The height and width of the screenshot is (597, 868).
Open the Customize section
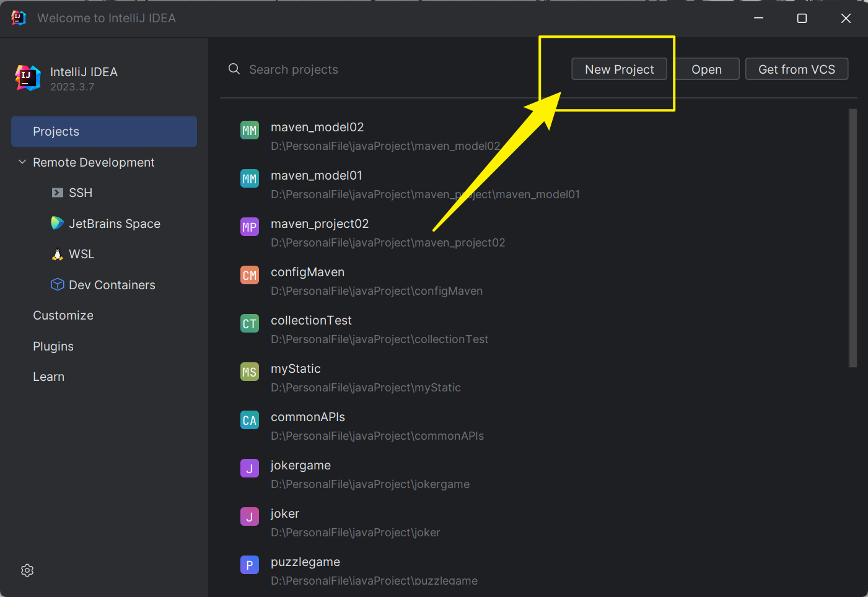pyautogui.click(x=63, y=315)
